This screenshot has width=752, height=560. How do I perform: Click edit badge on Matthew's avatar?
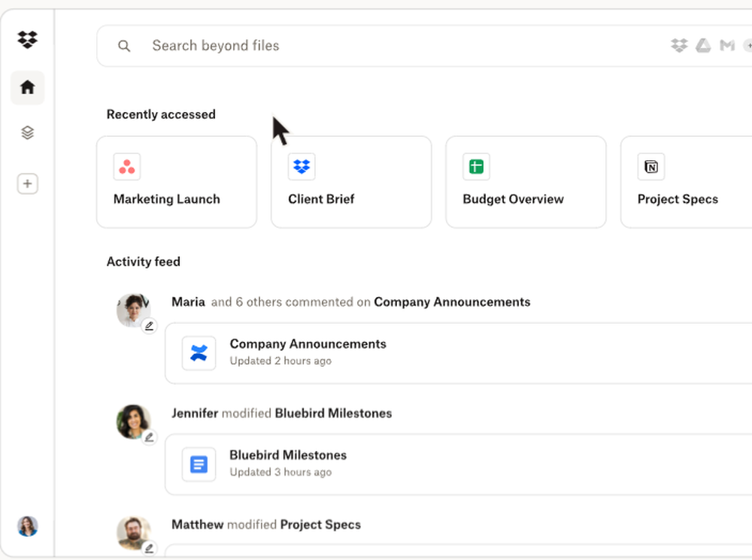click(149, 548)
